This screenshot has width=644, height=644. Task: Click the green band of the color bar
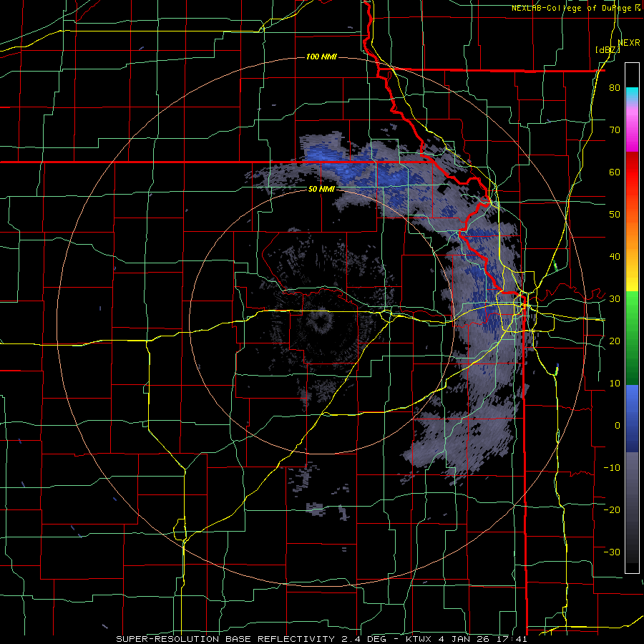pyautogui.click(x=632, y=338)
